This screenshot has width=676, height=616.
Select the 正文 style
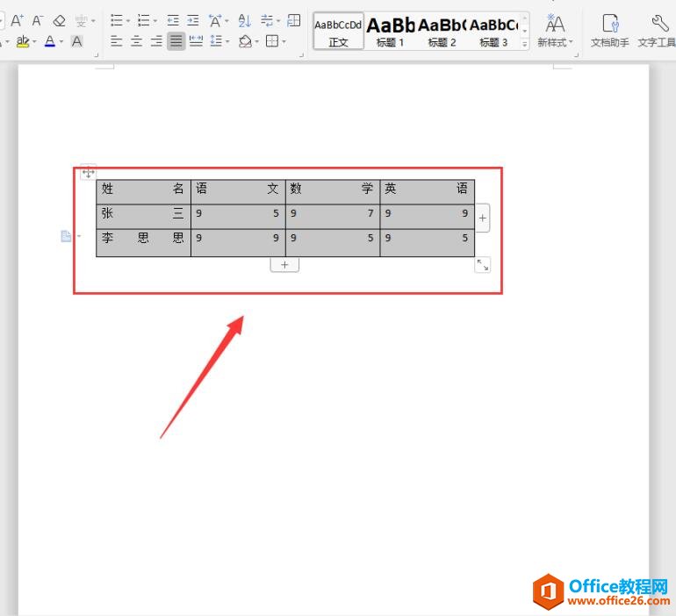338,31
